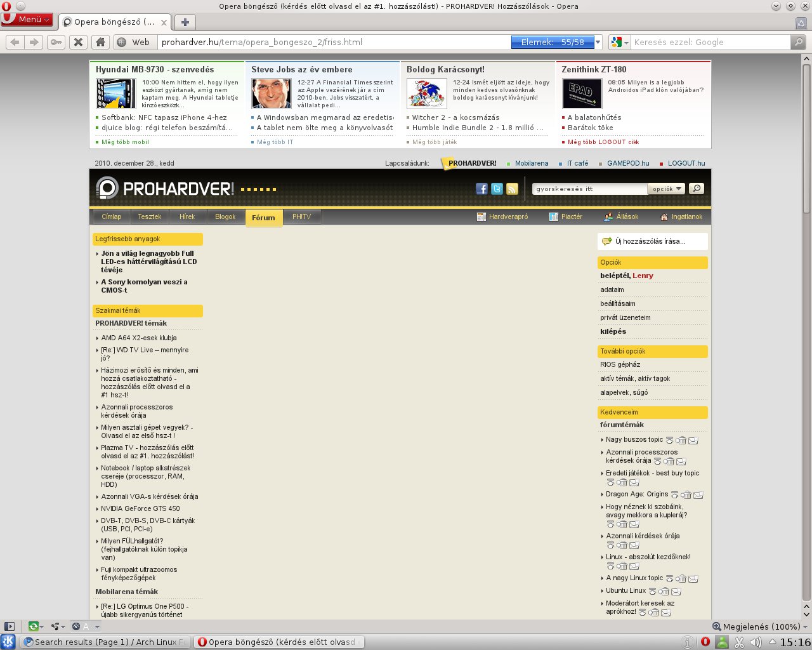This screenshot has width=812, height=650.
Task: Open the PROHARDVER Twitter icon
Action: point(497,189)
